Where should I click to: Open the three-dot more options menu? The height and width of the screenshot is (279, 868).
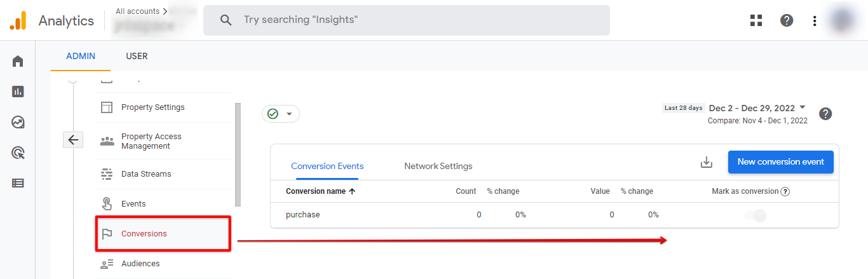coord(815,20)
